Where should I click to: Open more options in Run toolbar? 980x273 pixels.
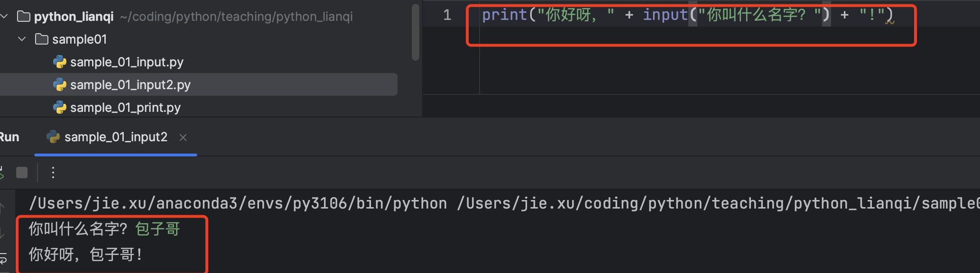coord(53,173)
